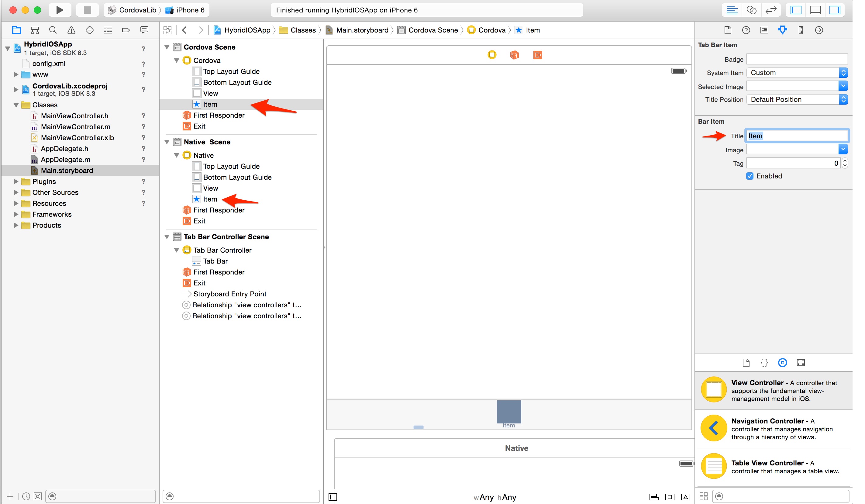
Task: Choose iPhone 6 run destination
Action: pyautogui.click(x=185, y=10)
